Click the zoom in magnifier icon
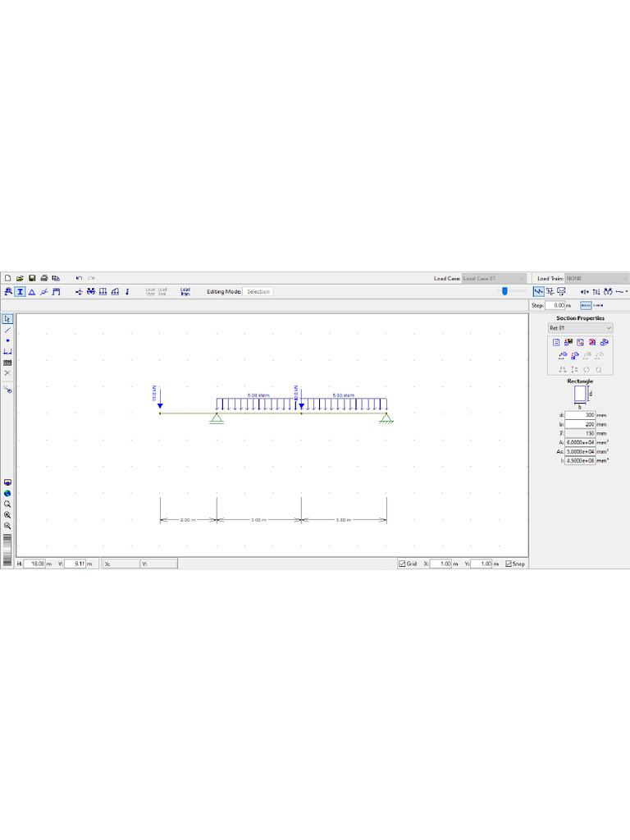Screen dimensions: 630x840 (7, 515)
